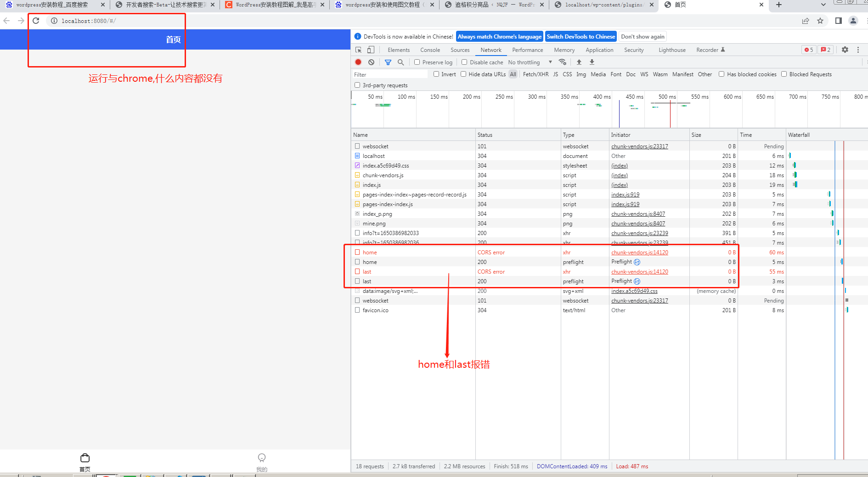Tap the 首页 home tab bar icon
This screenshot has width=868, height=477.
(85, 462)
